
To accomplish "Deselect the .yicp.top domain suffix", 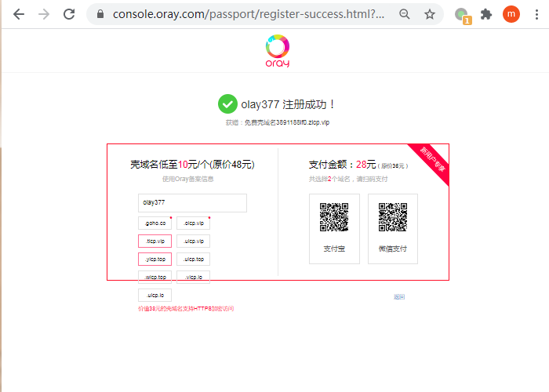I will coord(155,260).
